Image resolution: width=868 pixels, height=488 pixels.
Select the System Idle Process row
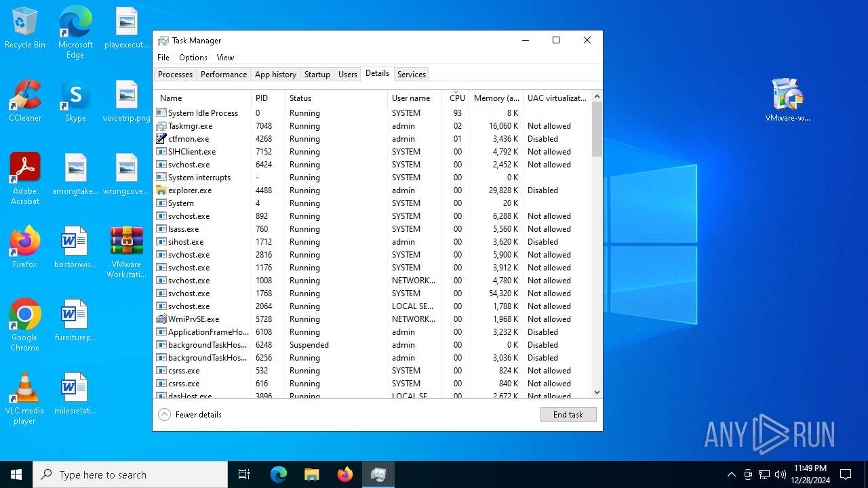pos(372,113)
